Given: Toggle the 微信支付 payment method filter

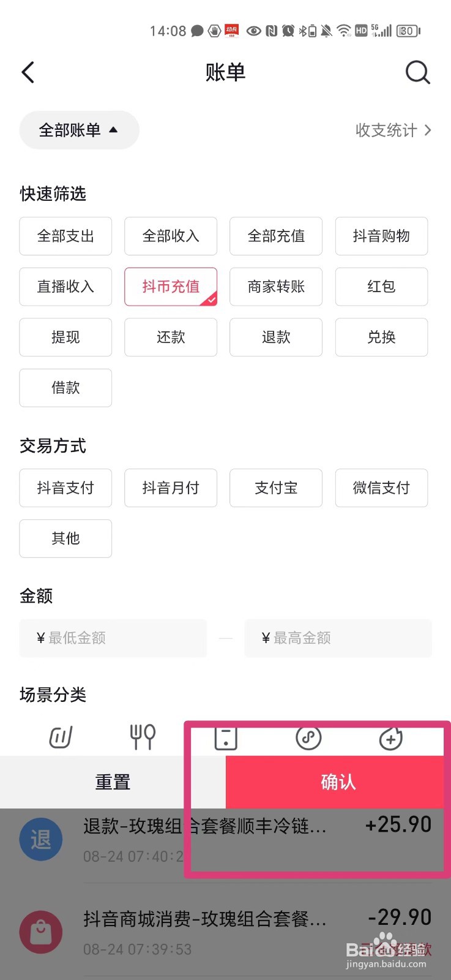Looking at the screenshot, I should 381,488.
